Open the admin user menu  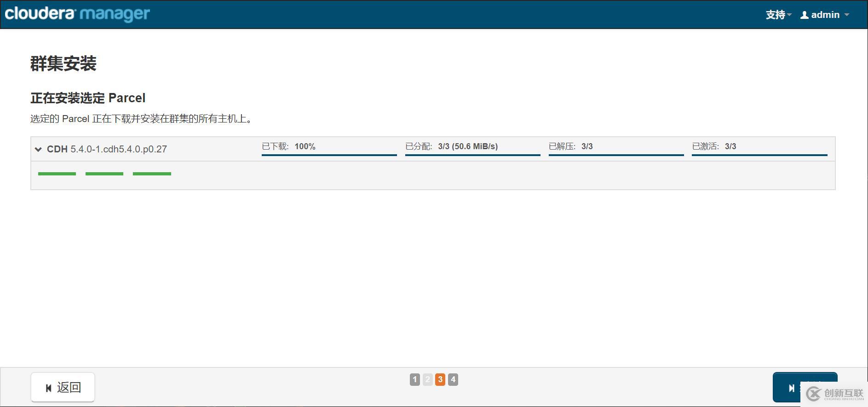click(825, 15)
